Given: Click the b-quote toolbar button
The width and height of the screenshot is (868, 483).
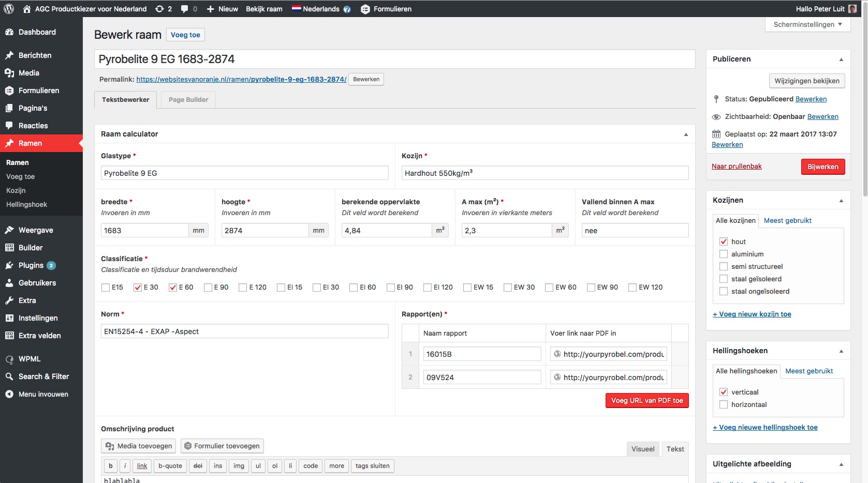Looking at the screenshot, I should click(170, 466).
